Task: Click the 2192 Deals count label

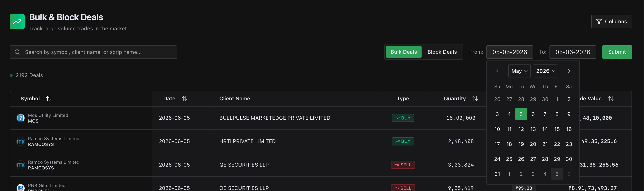Action: [x=29, y=75]
